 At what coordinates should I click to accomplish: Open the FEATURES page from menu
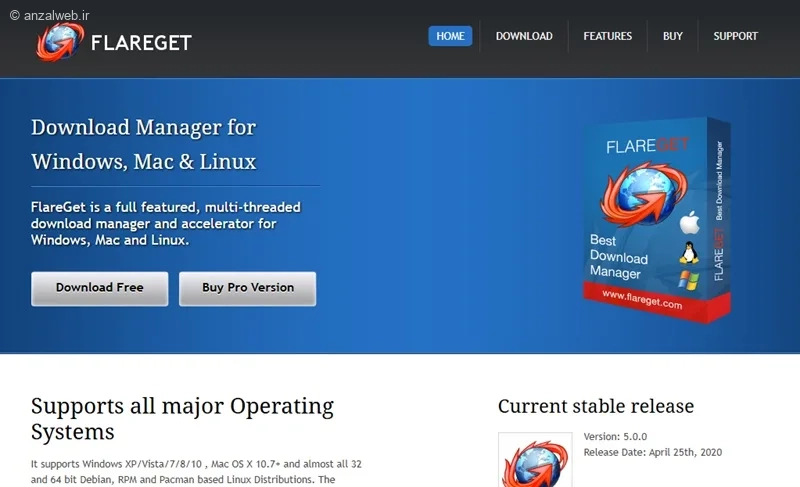pyautogui.click(x=608, y=36)
